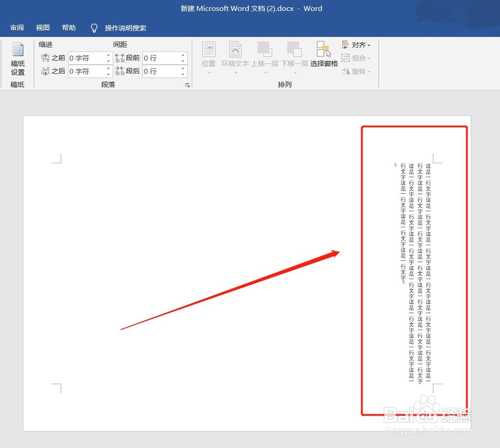Decrease the 之前 indent with down arrow

[x=108, y=61]
